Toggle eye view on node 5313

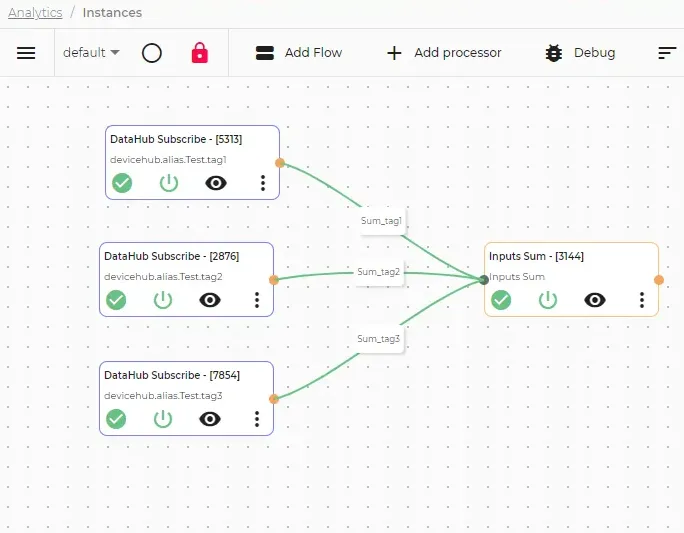(x=216, y=183)
